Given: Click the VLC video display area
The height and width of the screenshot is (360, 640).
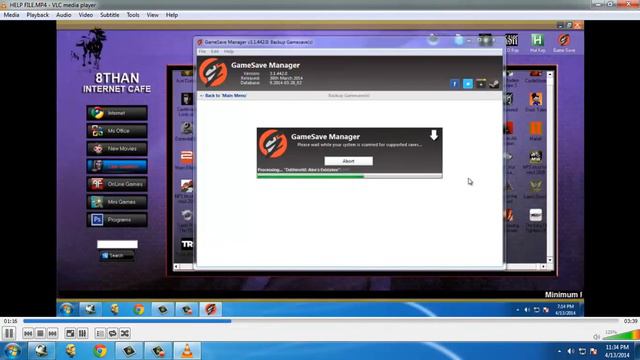Looking at the screenshot, I should point(320,169).
